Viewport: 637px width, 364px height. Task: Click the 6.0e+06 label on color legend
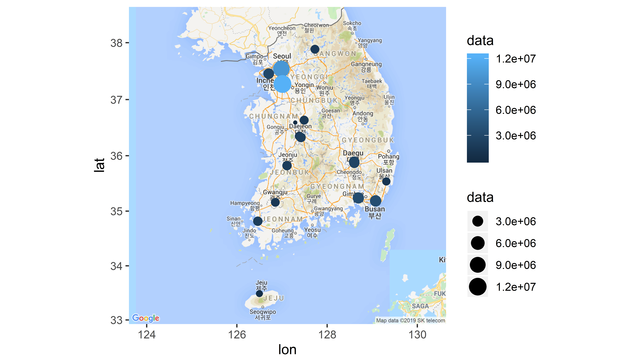(x=516, y=110)
